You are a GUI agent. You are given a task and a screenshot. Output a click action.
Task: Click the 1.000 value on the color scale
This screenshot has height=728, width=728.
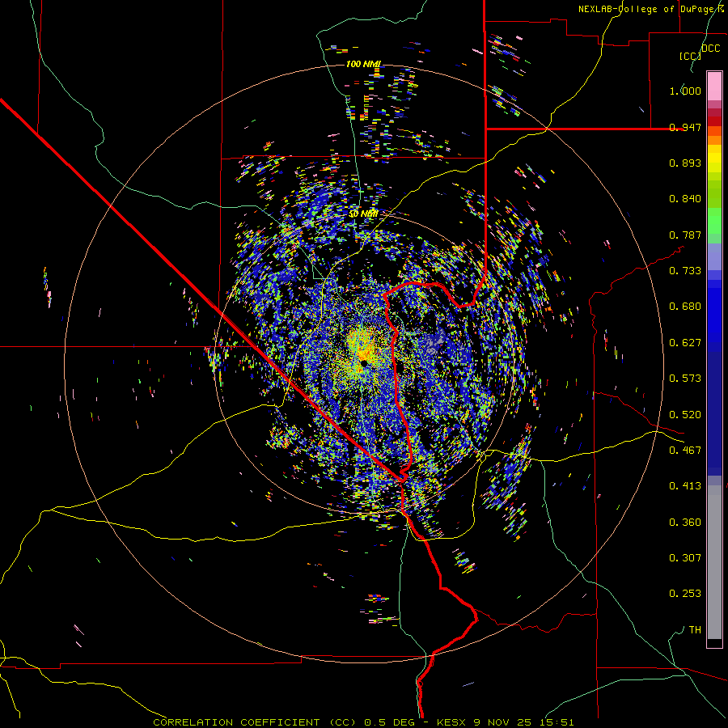click(x=685, y=91)
